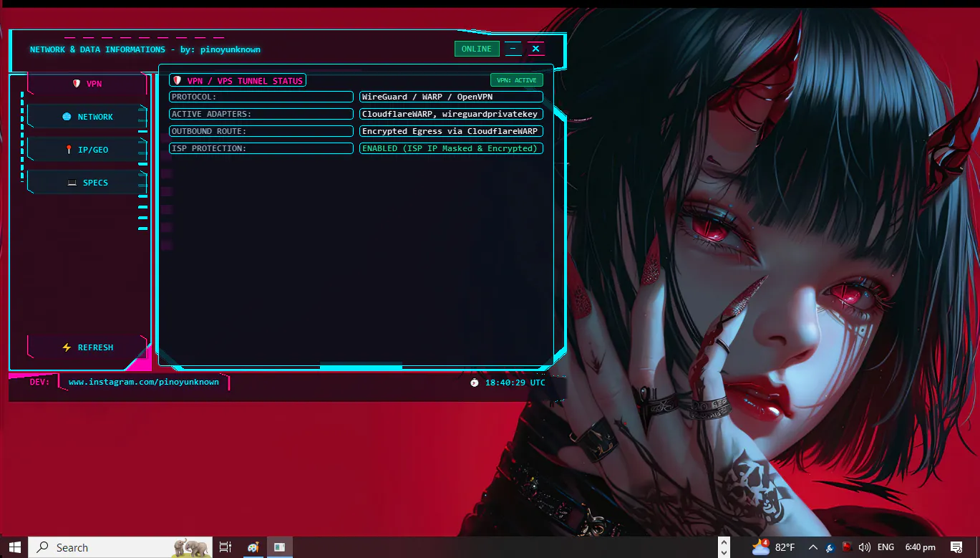Click the 18:40:29 UTC clock text
This screenshot has height=558, width=980.
tap(515, 383)
